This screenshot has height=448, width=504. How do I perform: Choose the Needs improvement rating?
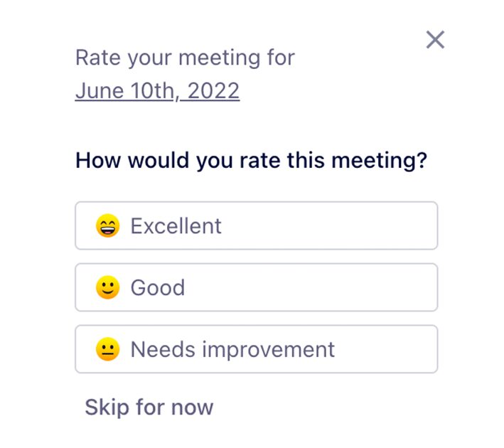click(256, 349)
